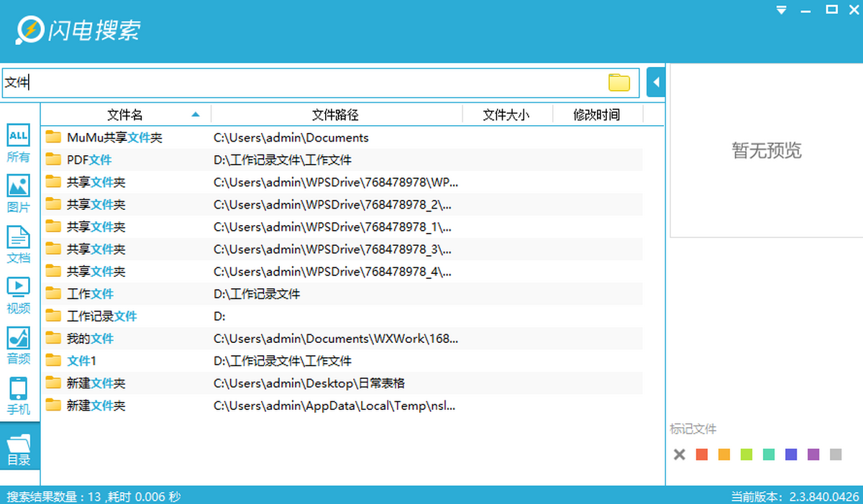Viewport: 863px width, 504px height.
Task: Sort results by 文件路径 column
Action: (x=335, y=114)
